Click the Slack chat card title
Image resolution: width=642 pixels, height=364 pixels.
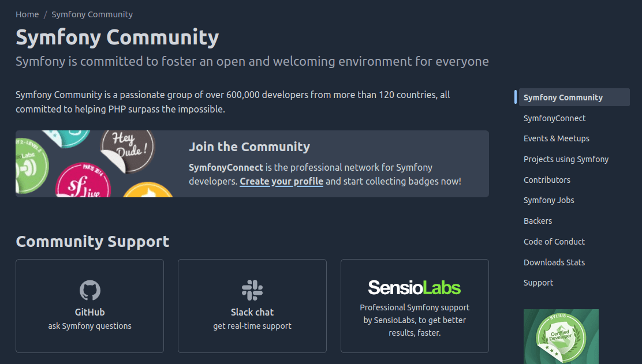click(x=252, y=312)
